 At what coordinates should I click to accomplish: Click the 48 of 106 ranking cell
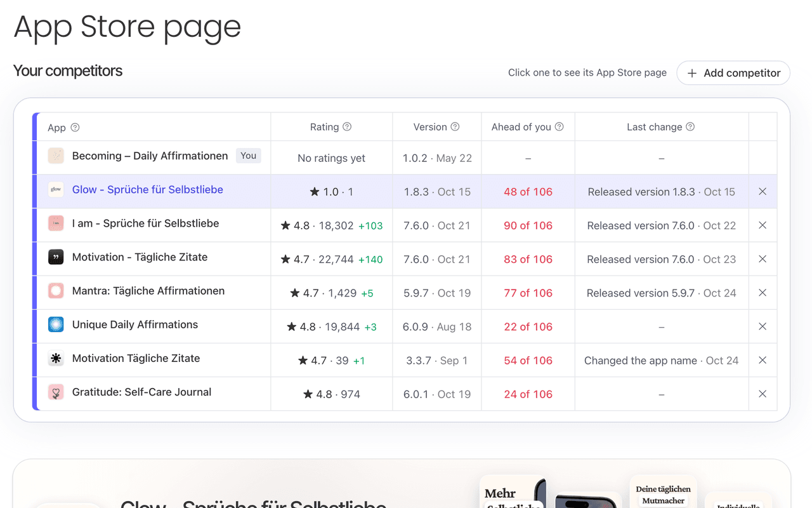point(528,192)
